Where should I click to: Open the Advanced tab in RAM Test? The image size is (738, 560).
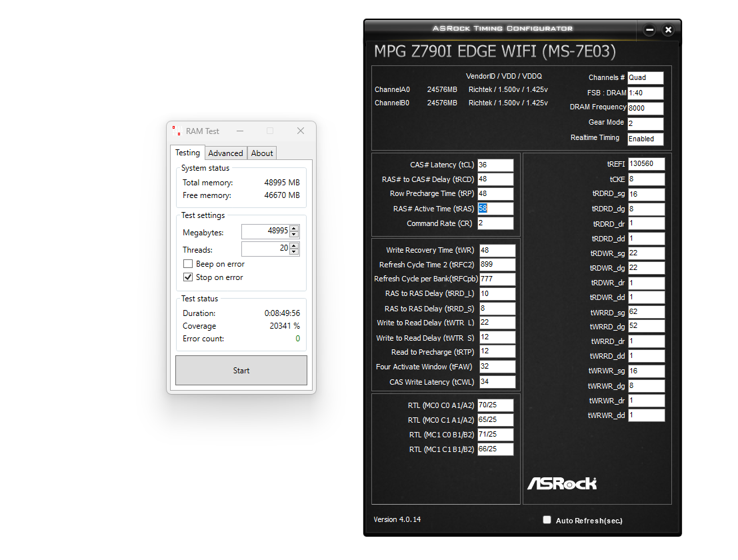[x=225, y=153]
